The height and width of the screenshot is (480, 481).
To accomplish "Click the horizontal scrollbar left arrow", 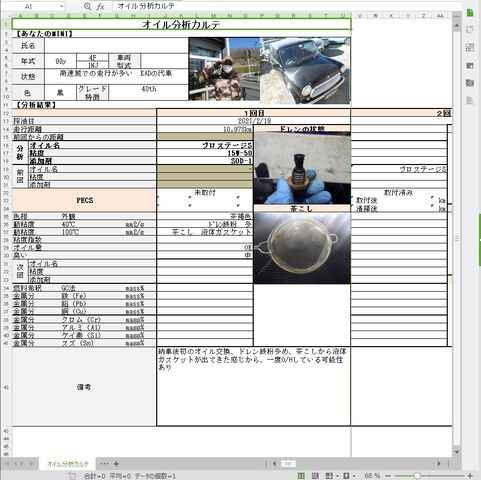I will pos(274,463).
